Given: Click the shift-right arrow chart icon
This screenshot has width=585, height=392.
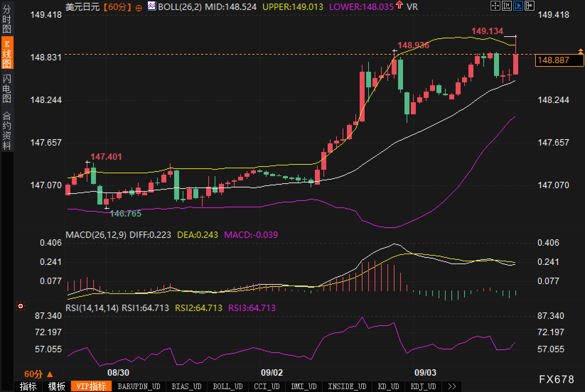Looking at the screenshot, I should 529,6.
